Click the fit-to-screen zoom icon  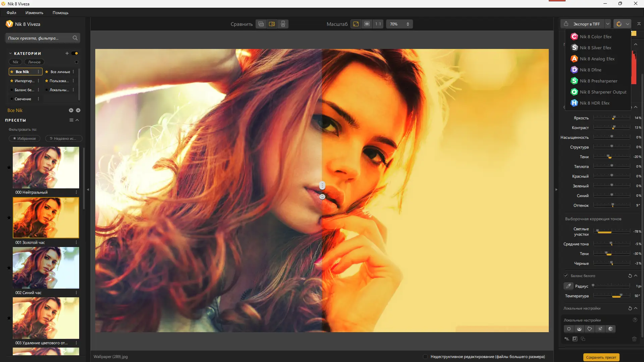click(356, 24)
